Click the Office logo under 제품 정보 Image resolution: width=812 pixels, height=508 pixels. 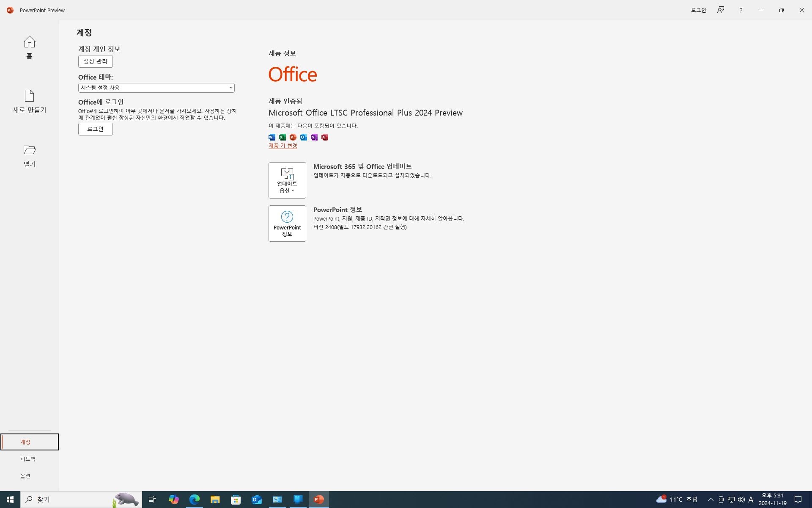pyautogui.click(x=293, y=75)
